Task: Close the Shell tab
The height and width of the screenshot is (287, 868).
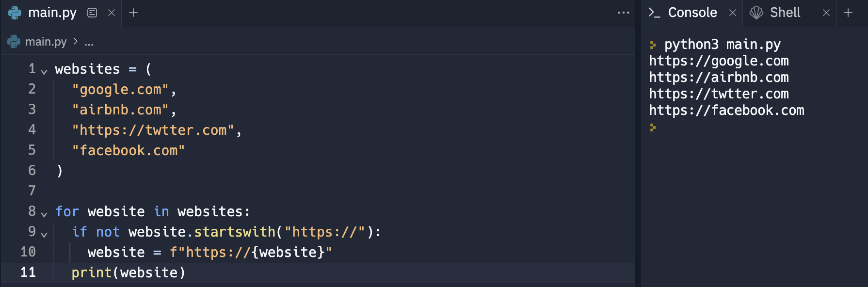Action: (826, 13)
